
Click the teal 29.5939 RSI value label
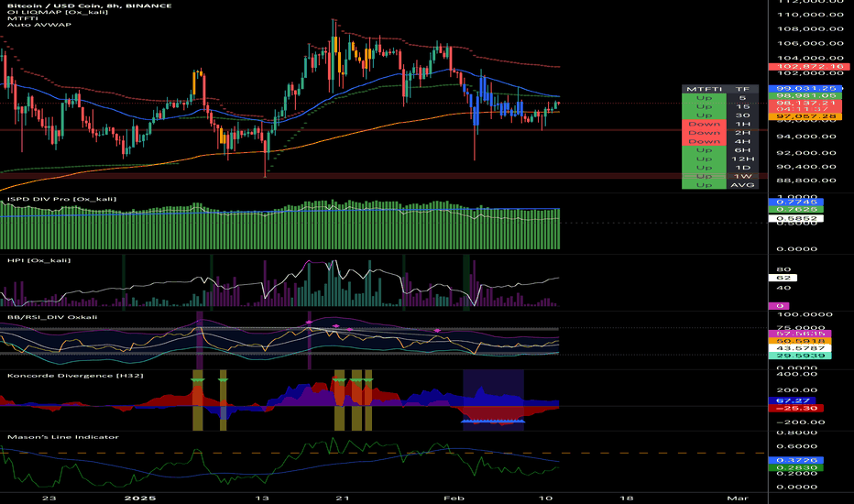(x=800, y=356)
